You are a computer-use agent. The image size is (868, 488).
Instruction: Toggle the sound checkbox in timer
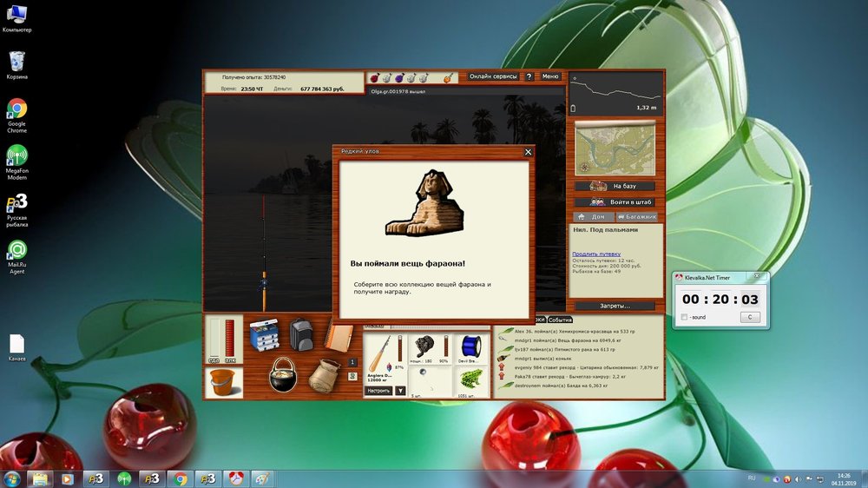coord(686,317)
